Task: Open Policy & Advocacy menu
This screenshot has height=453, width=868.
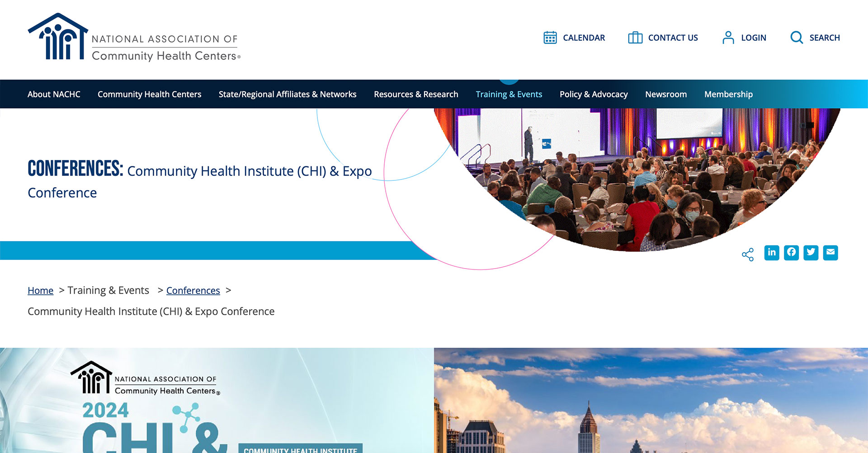Action: click(x=594, y=94)
